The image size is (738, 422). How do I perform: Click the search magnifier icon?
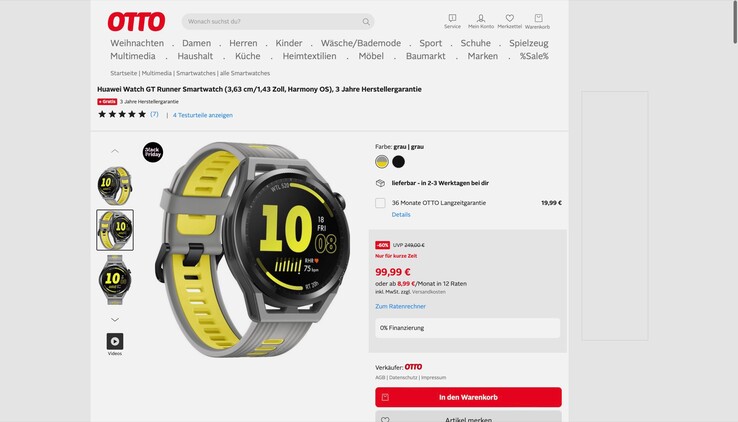tap(366, 22)
